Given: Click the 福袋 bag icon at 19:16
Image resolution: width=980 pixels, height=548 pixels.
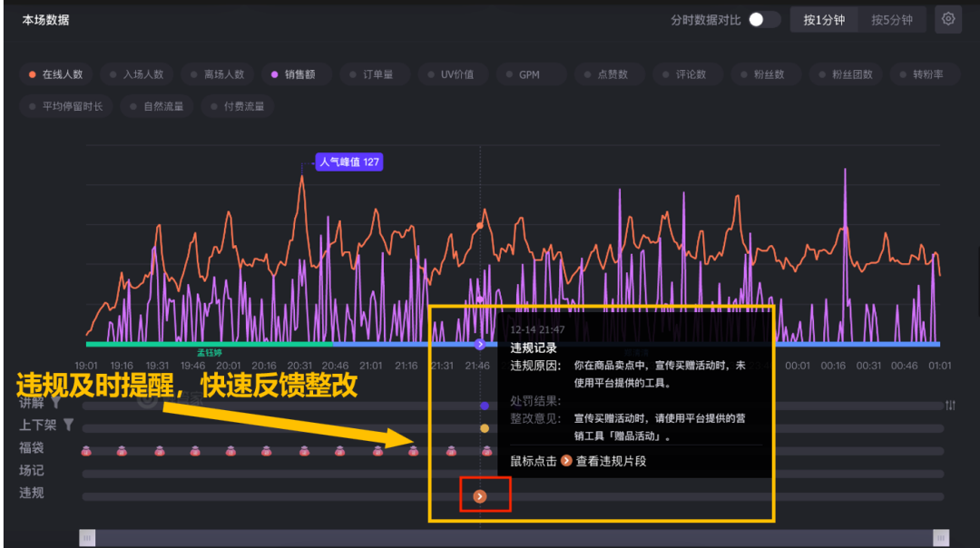Looking at the screenshot, I should tap(122, 451).
